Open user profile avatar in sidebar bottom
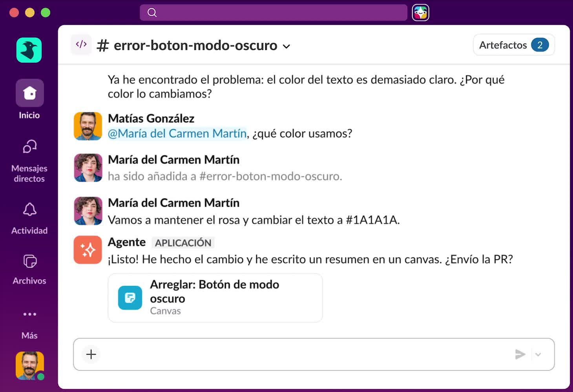This screenshot has height=392, width=573. click(x=30, y=366)
